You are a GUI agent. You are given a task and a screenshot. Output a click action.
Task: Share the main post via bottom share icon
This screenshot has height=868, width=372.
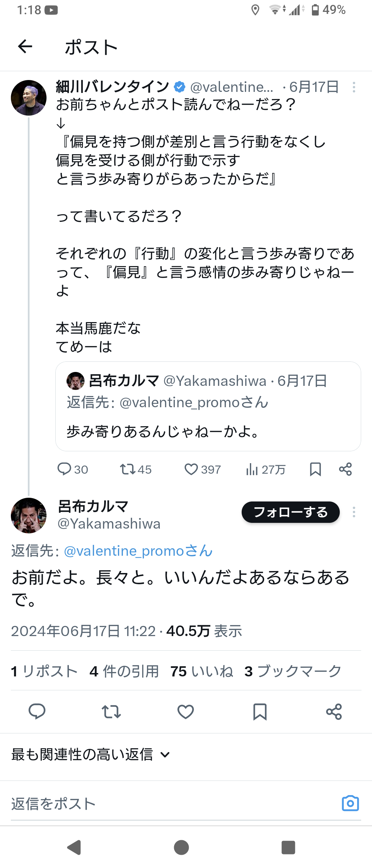(334, 711)
